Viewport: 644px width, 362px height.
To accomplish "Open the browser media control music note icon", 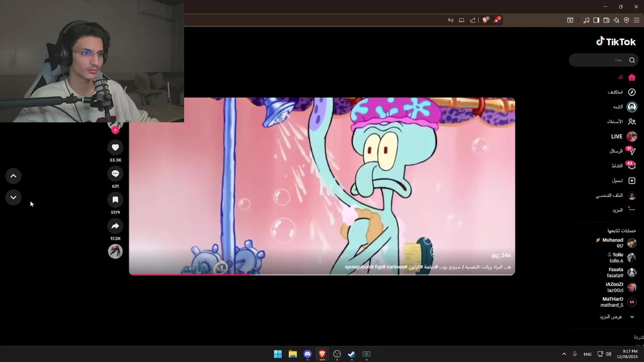I will click(586, 20).
